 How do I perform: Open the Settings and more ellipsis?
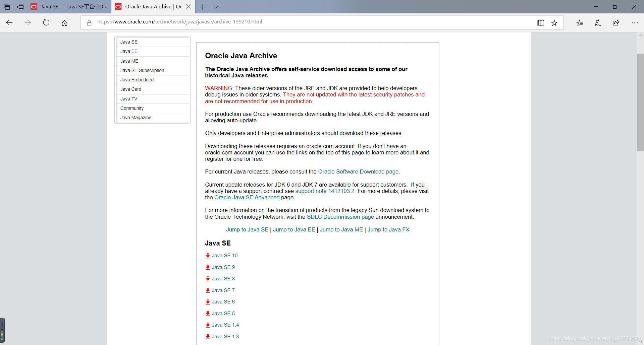635,23
